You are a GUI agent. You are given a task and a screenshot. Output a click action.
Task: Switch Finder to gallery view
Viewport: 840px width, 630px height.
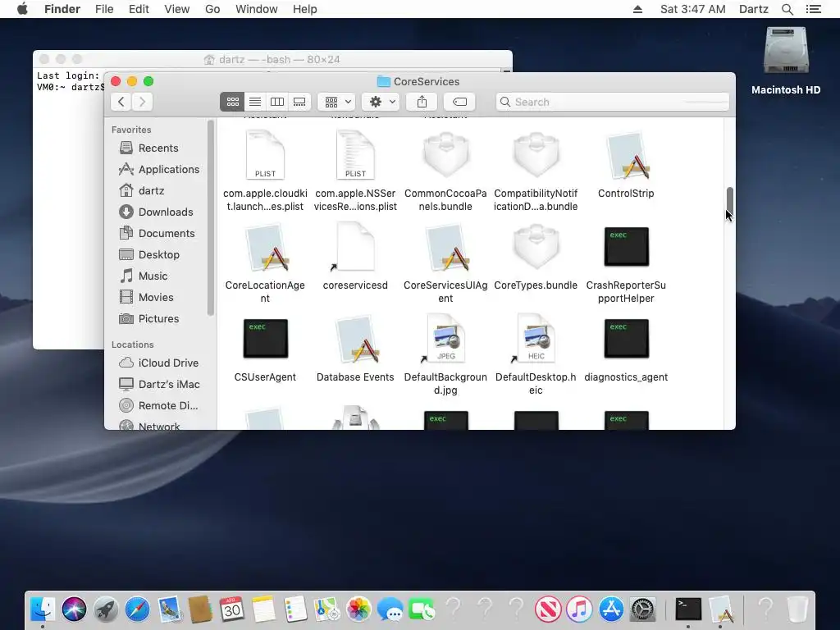click(x=299, y=102)
